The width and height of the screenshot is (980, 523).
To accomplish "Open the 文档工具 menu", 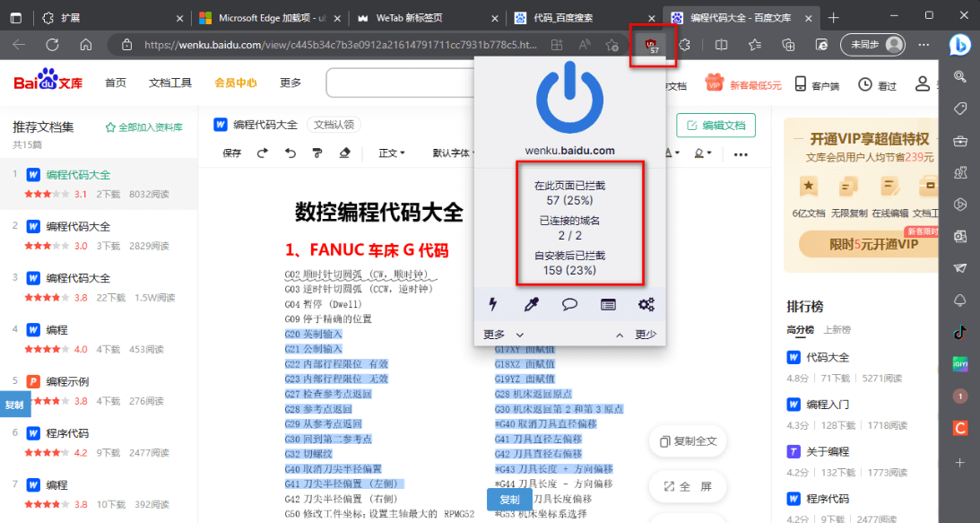I will click(x=170, y=83).
